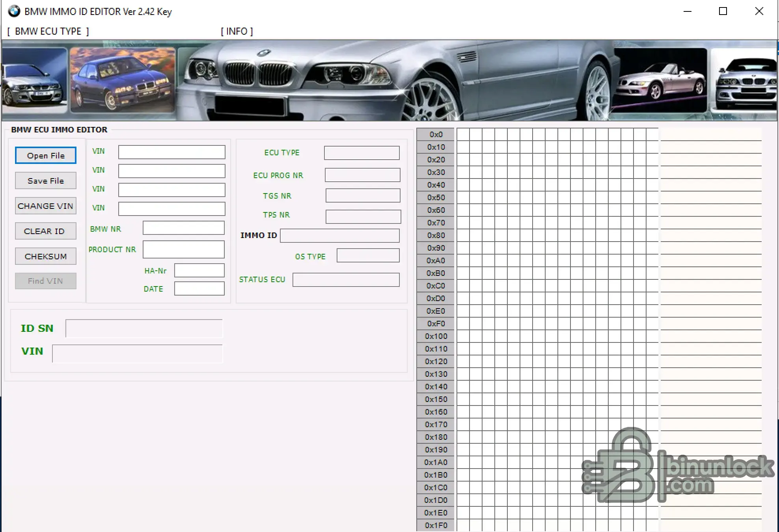Select the 0x40 hex row header
The height and width of the screenshot is (532, 779).
[436, 185]
